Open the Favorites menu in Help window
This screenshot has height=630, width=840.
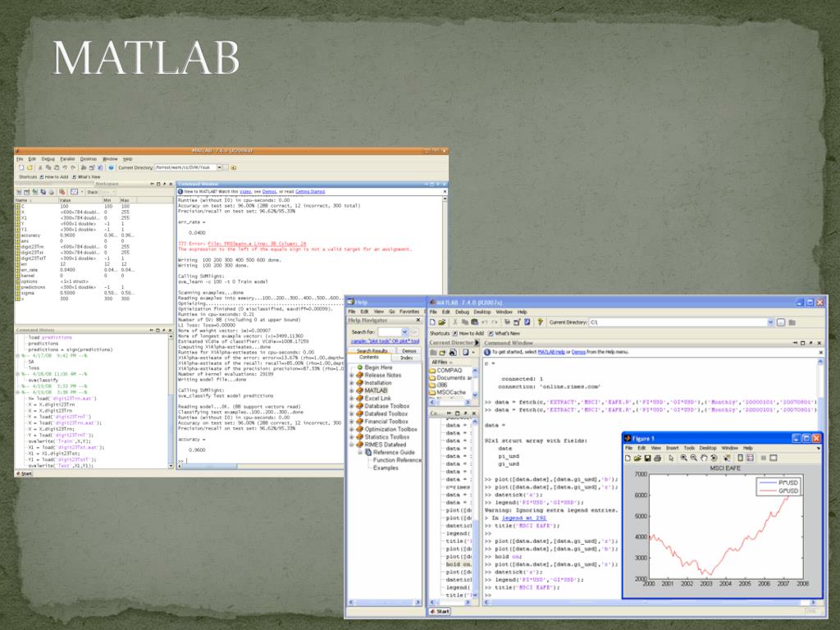pyautogui.click(x=409, y=311)
